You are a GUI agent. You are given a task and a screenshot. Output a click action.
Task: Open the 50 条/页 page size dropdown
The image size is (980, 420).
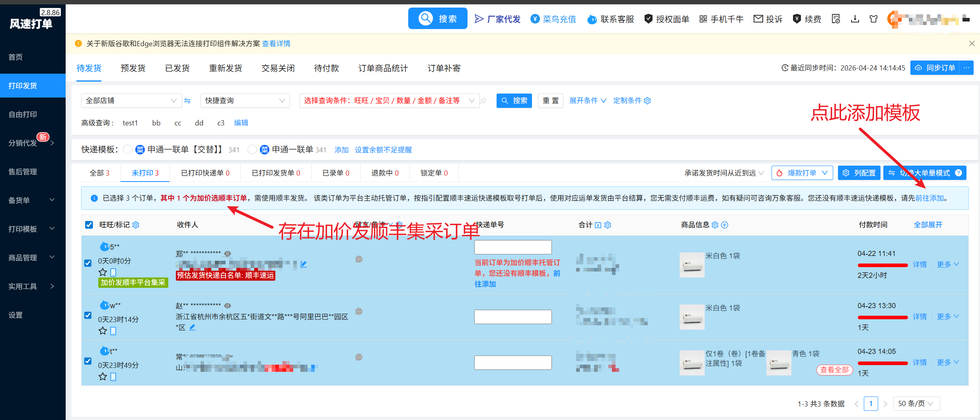pyautogui.click(x=916, y=404)
